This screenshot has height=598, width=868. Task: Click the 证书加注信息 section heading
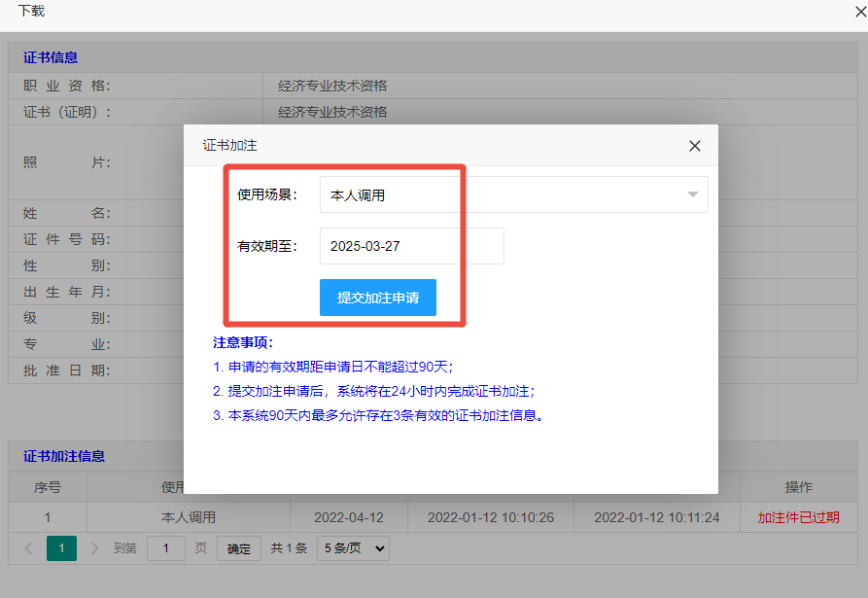point(64,456)
